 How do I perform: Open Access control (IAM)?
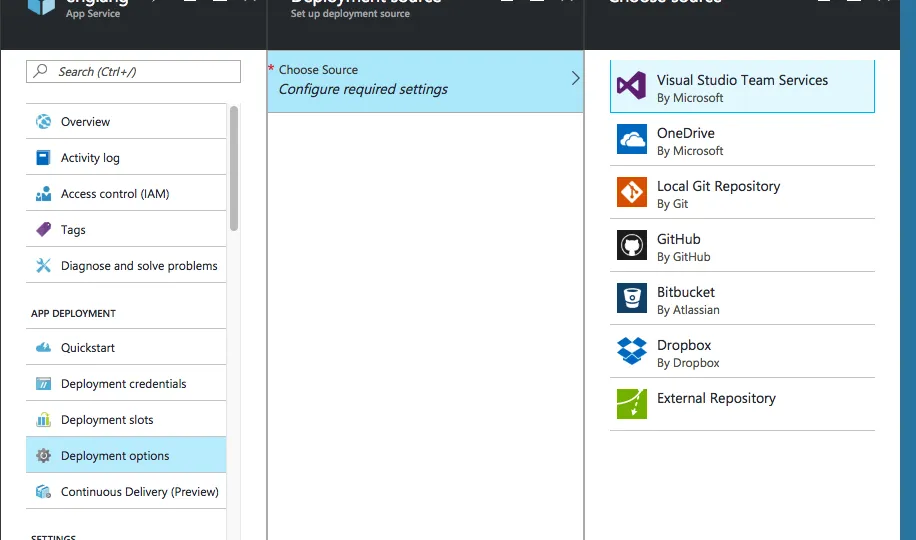(126, 194)
